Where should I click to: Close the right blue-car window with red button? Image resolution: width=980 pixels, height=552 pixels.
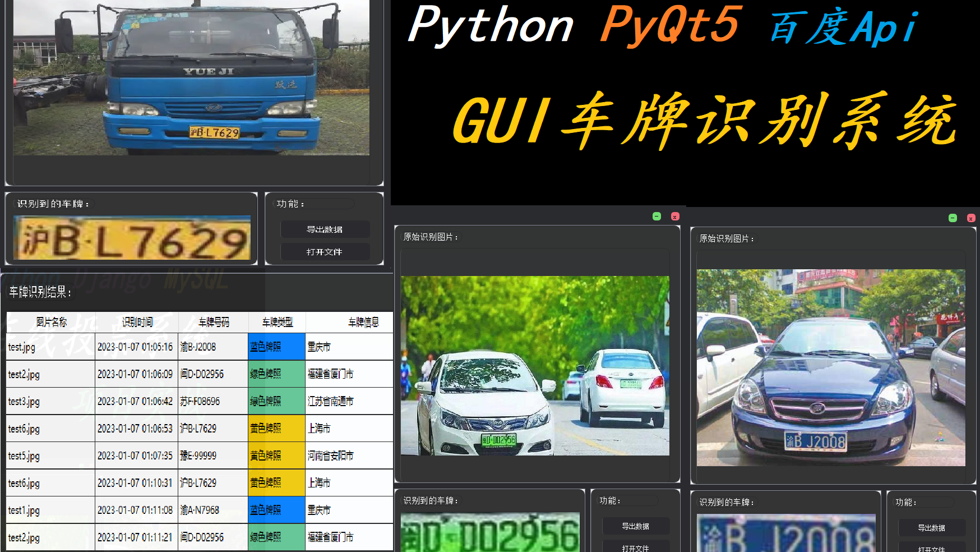point(971,218)
